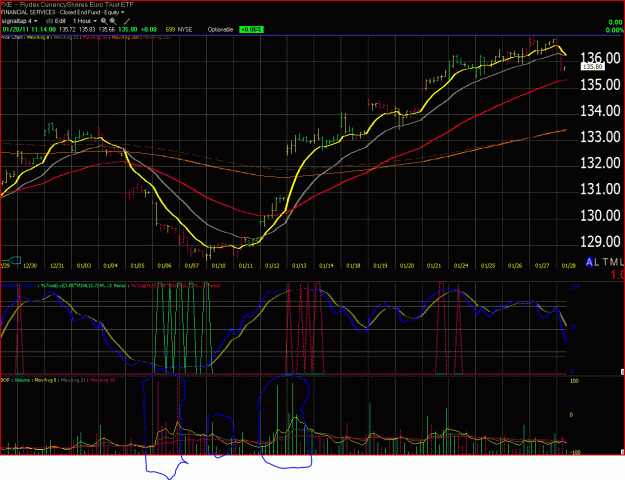Select the red MovAvg 50 price legend

tap(95, 37)
